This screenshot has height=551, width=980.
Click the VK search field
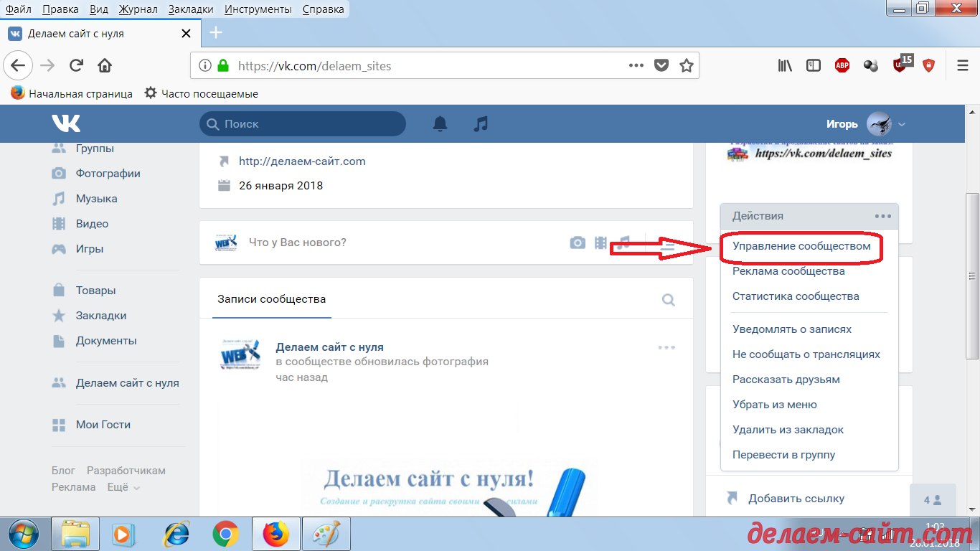tap(303, 123)
